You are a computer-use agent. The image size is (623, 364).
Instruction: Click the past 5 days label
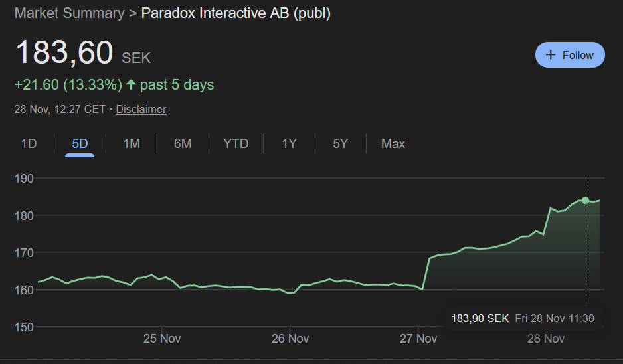177,84
